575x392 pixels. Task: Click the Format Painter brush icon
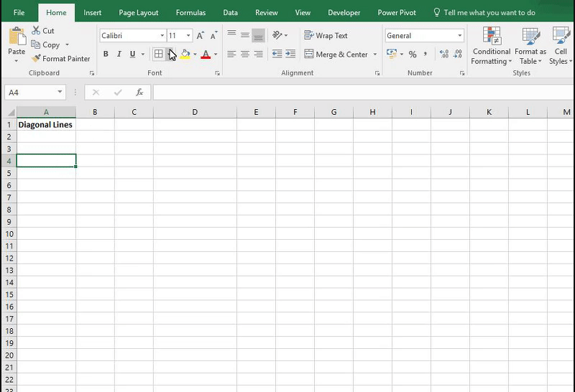pyautogui.click(x=36, y=59)
